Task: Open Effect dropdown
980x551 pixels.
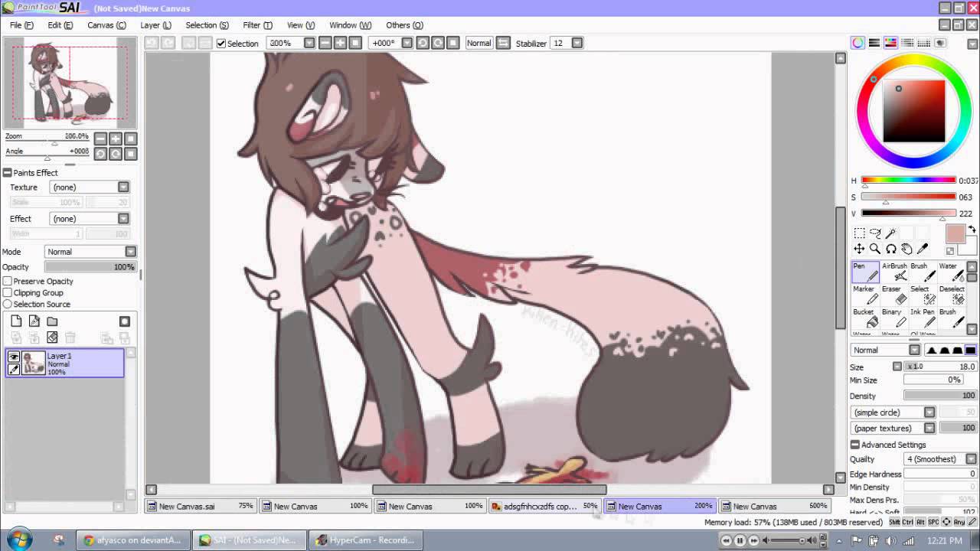Action: tap(90, 218)
